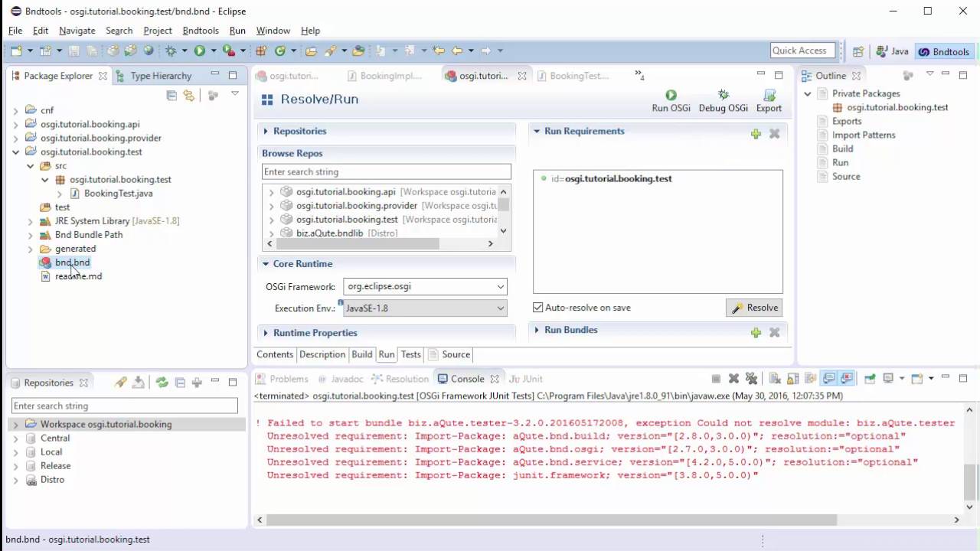Expand the cnf project node
Viewport: 980px width, 551px height.
[x=16, y=110]
